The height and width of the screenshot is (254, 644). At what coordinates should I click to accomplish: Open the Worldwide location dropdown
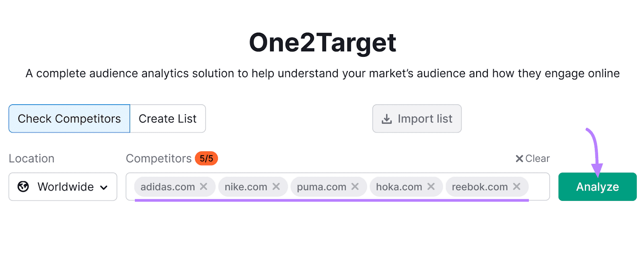pyautogui.click(x=62, y=186)
